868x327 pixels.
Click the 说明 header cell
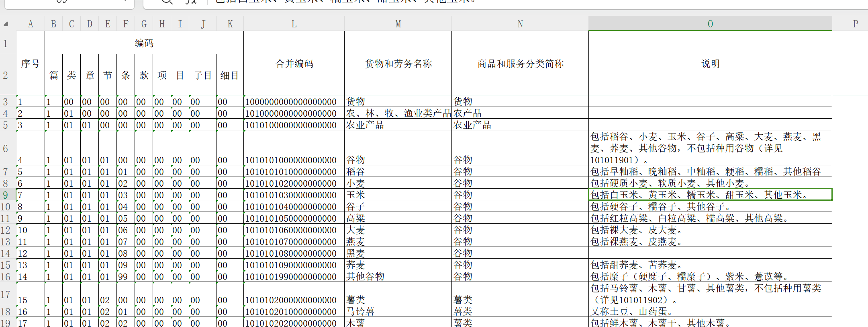coord(710,64)
